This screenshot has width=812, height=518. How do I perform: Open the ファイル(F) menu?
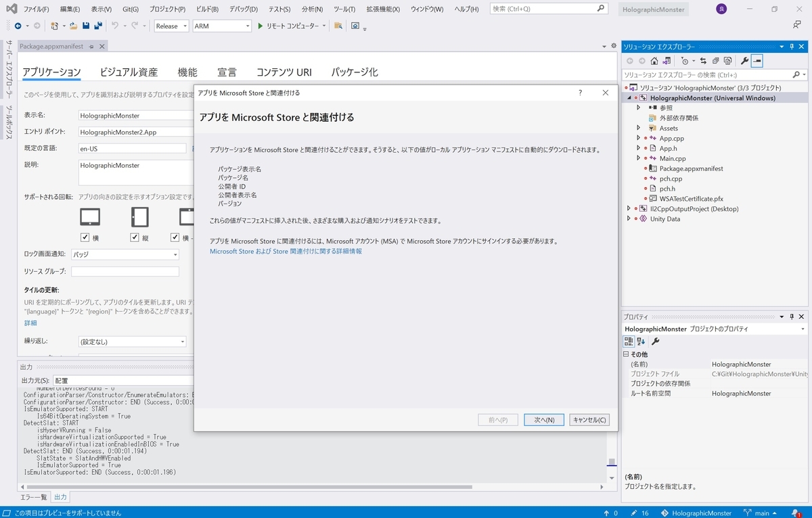(36, 9)
